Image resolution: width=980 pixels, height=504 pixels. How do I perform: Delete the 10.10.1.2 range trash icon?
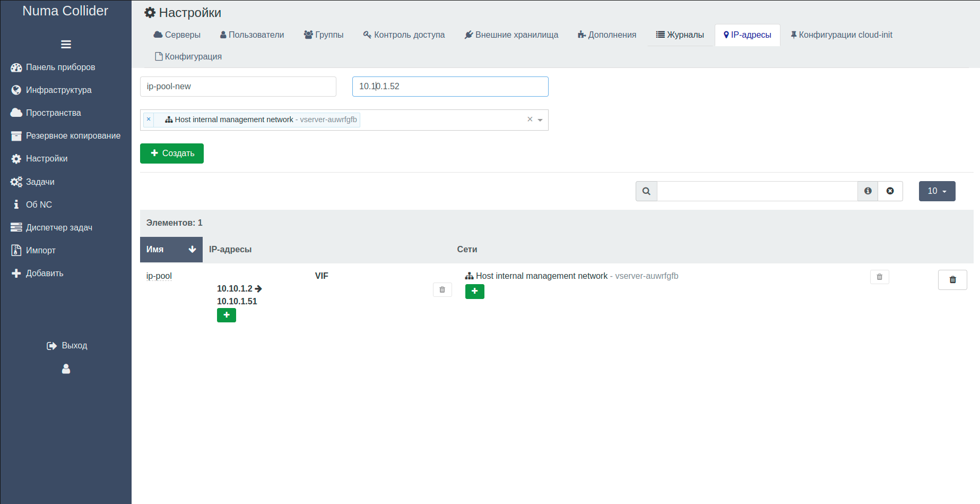coord(443,290)
